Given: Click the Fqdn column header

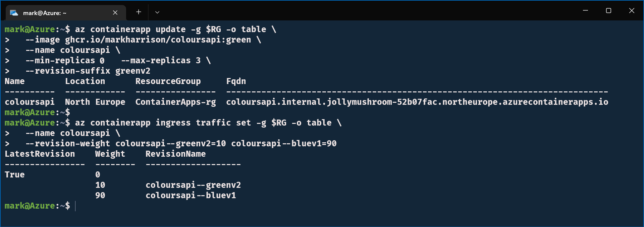Looking at the screenshot, I should tap(236, 81).
